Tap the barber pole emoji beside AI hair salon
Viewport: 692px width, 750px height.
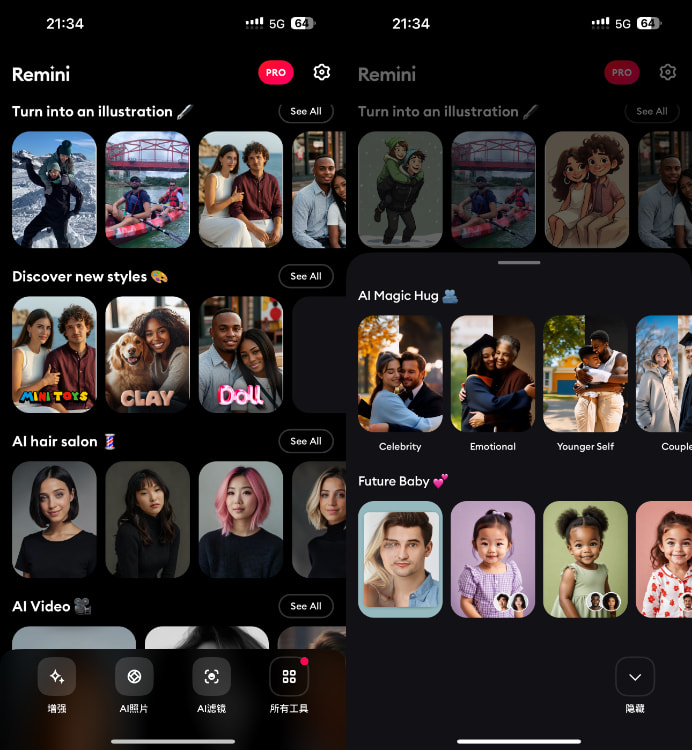point(110,441)
